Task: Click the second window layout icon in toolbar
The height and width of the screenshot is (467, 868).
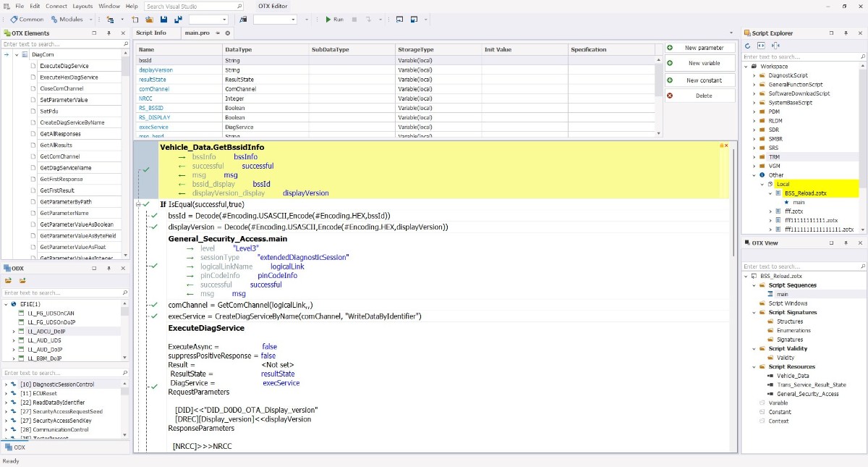Action: pos(414,20)
